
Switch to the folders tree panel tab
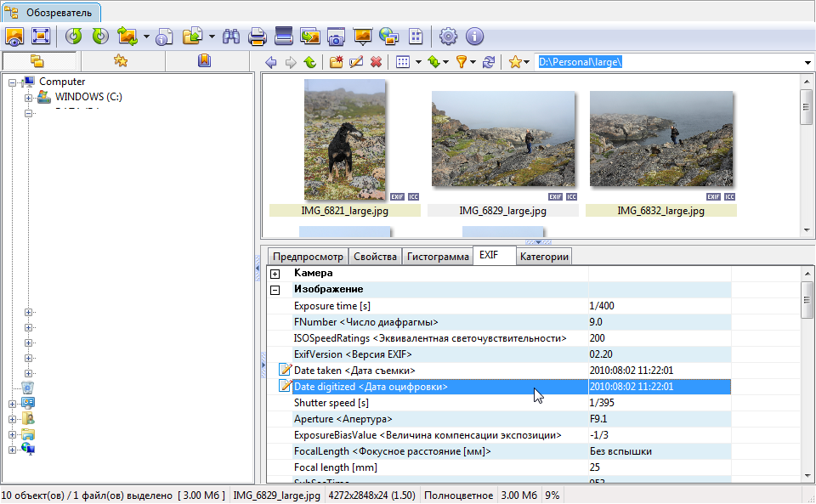click(x=37, y=61)
